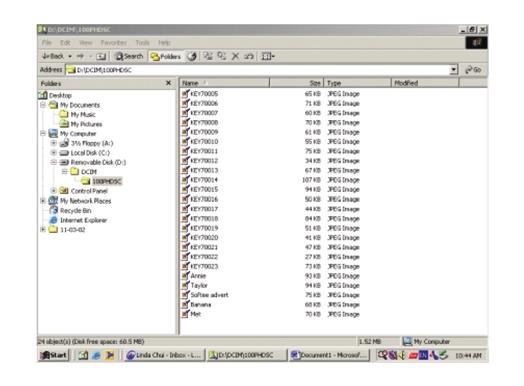524x386 pixels.
Task: Switch to Linda Chui Inbox taskbar button
Action: [164, 355]
